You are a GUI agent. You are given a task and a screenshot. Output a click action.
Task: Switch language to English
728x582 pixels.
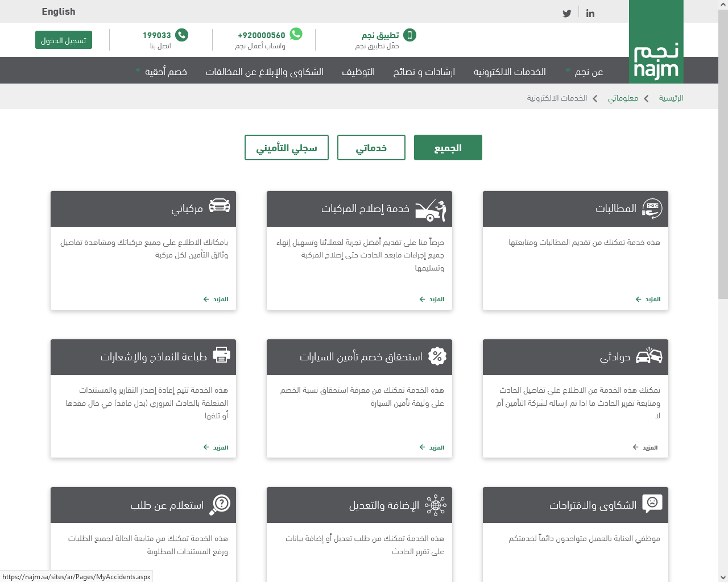tap(58, 11)
